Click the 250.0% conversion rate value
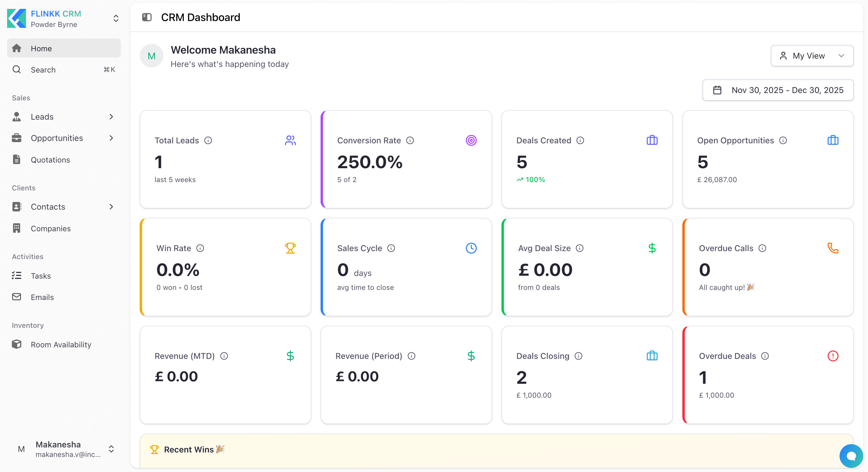868x472 pixels. pos(370,162)
